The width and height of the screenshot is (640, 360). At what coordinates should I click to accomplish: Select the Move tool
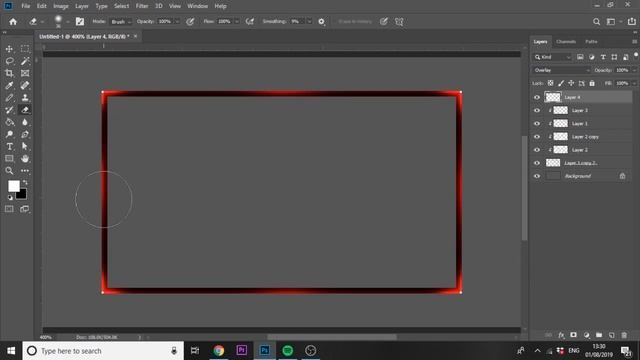pos(9,49)
